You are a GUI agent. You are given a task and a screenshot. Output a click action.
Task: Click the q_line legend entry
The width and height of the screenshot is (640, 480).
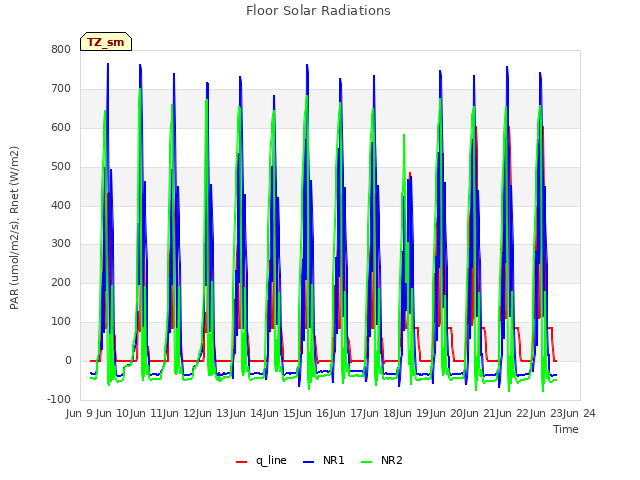261,461
